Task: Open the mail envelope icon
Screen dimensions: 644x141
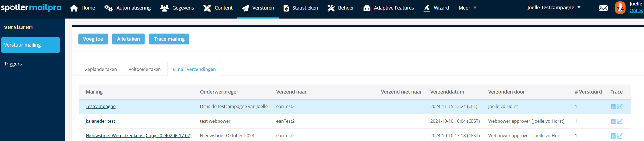Action: (x=603, y=8)
